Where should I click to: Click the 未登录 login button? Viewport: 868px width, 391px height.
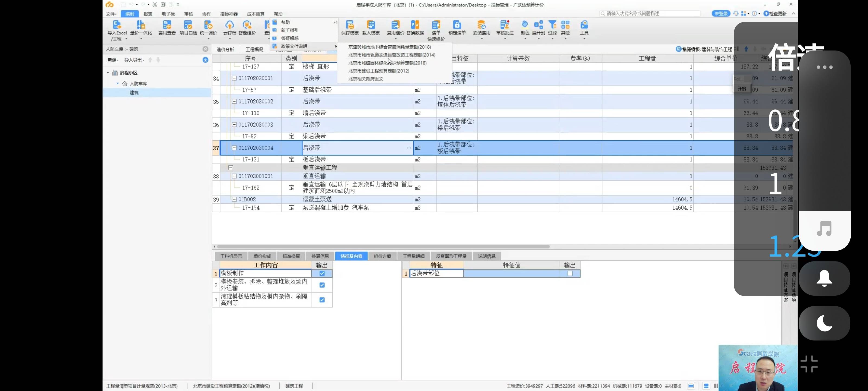point(721,14)
